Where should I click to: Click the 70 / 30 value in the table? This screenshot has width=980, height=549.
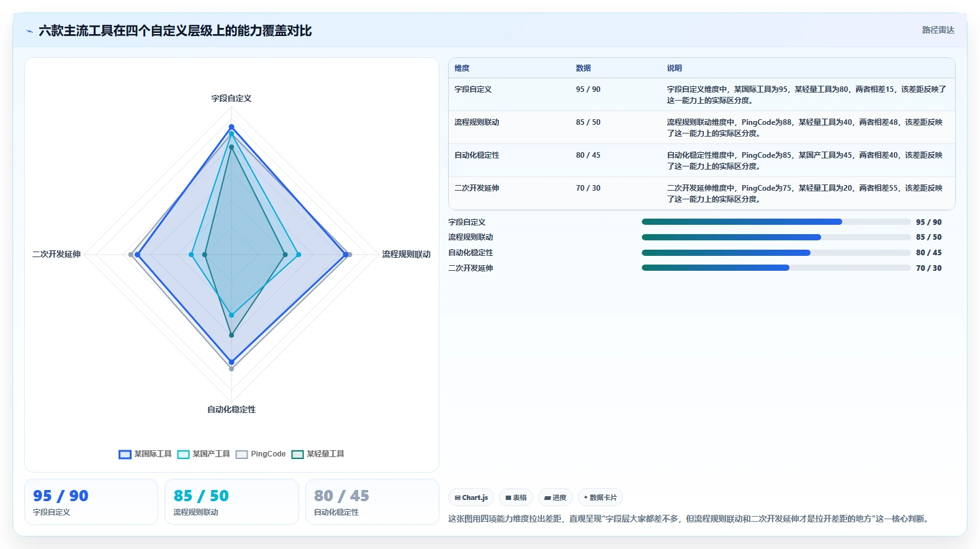pos(588,188)
